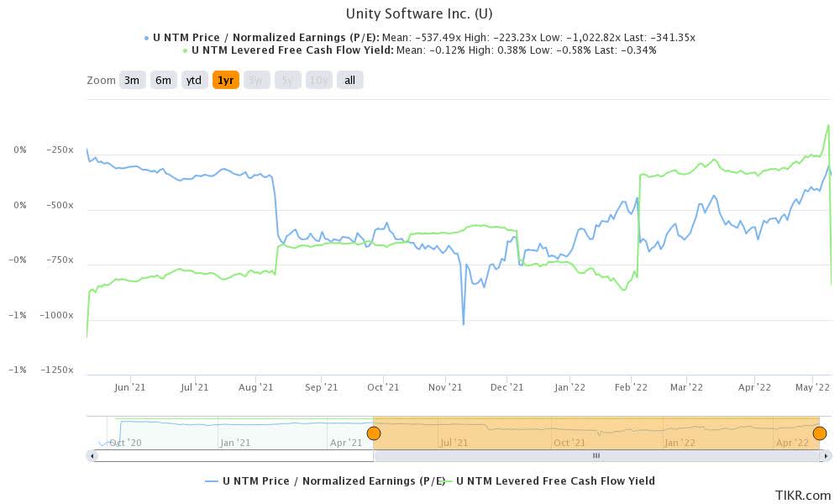The height and width of the screenshot is (504, 840).
Task: Select the 3m zoom range
Action: [132, 80]
